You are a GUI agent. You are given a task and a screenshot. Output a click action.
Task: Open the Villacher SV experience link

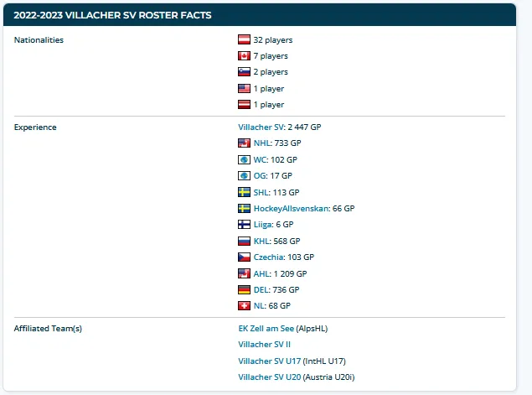[x=261, y=127]
